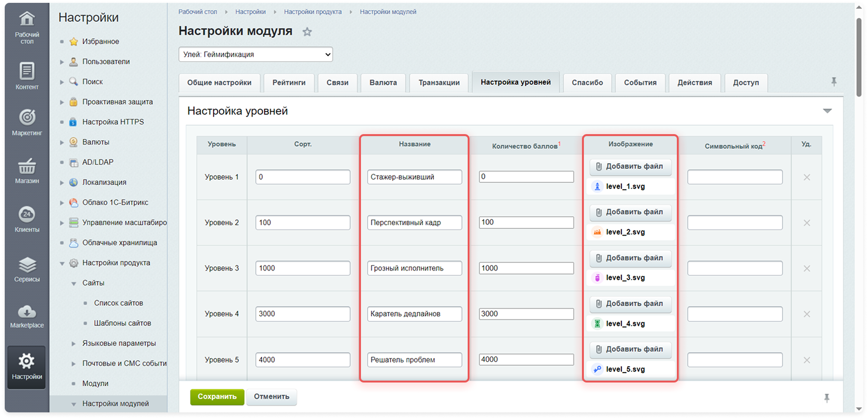The width and height of the screenshot is (868, 419).
Task: Click the Сохранить button
Action: [x=217, y=397]
